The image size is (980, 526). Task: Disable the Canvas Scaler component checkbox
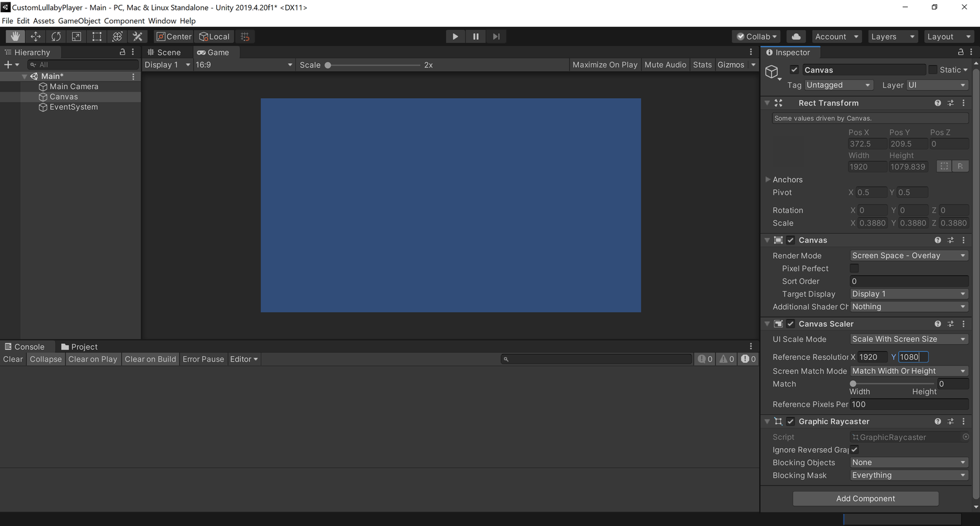(x=791, y=324)
